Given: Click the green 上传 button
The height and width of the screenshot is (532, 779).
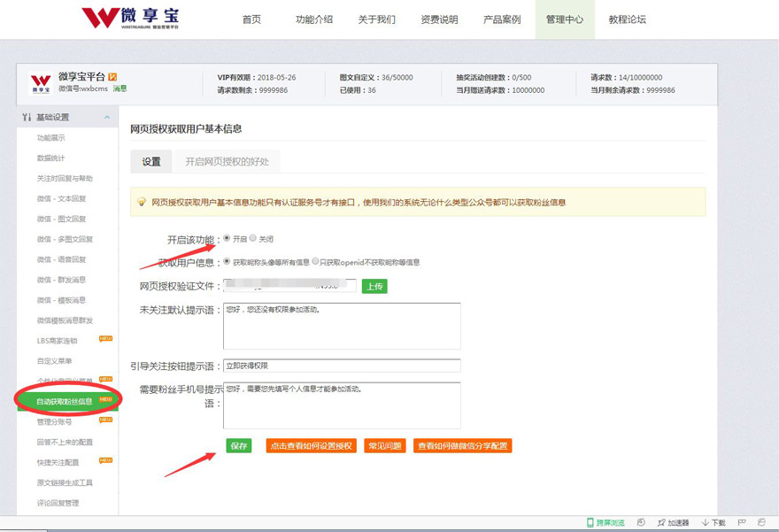Looking at the screenshot, I should (x=374, y=286).
